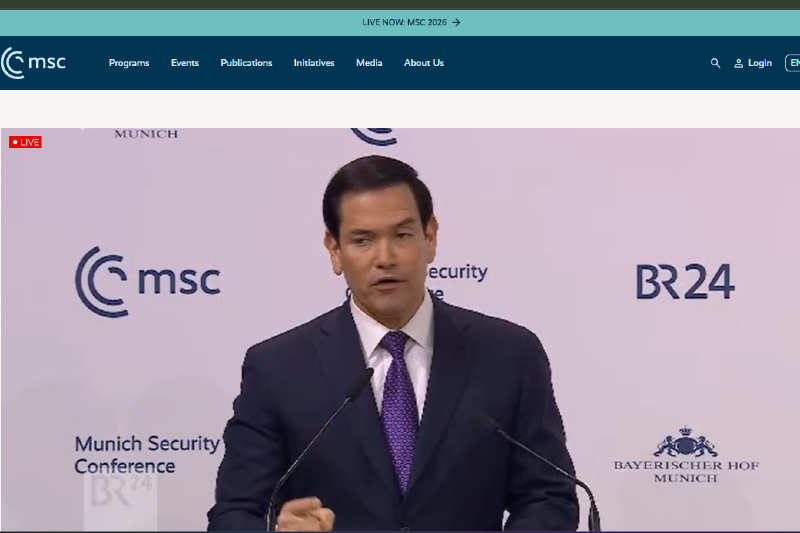Click the search magnifier icon

(x=715, y=63)
